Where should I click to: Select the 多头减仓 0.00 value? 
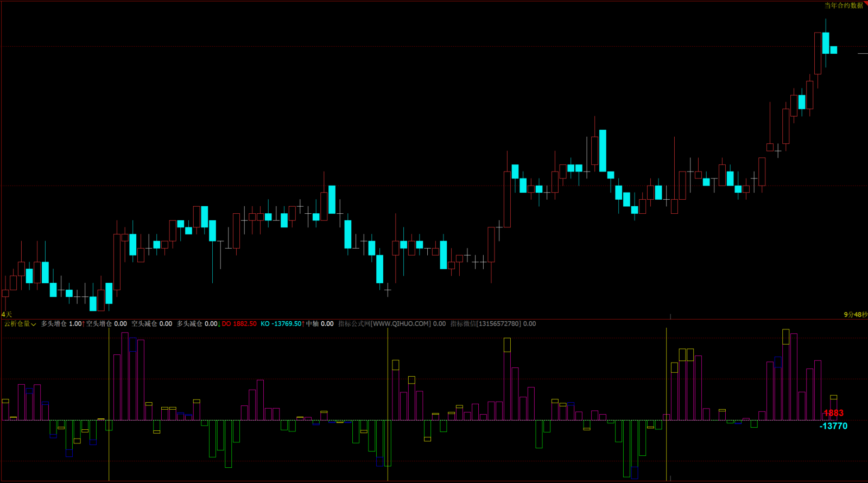[x=197, y=324]
